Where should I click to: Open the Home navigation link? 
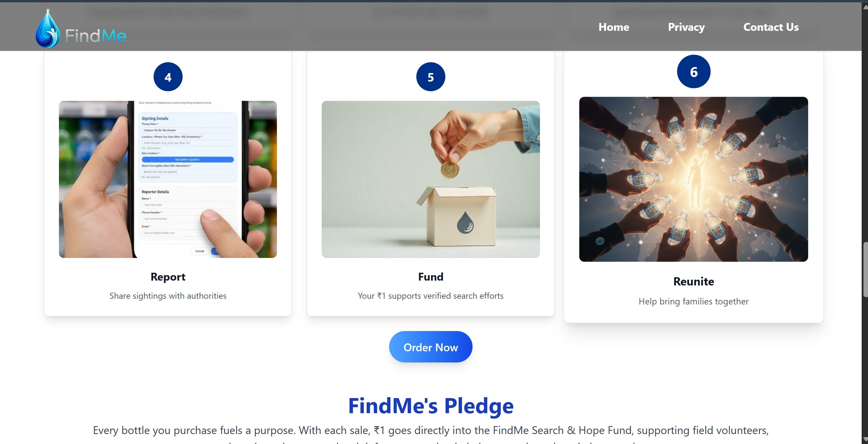pyautogui.click(x=614, y=27)
